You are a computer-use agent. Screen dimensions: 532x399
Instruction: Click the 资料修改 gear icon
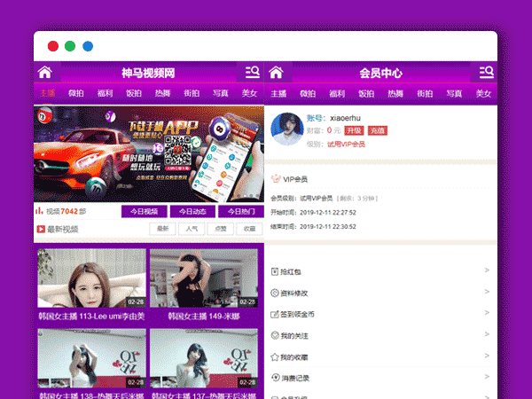click(274, 293)
